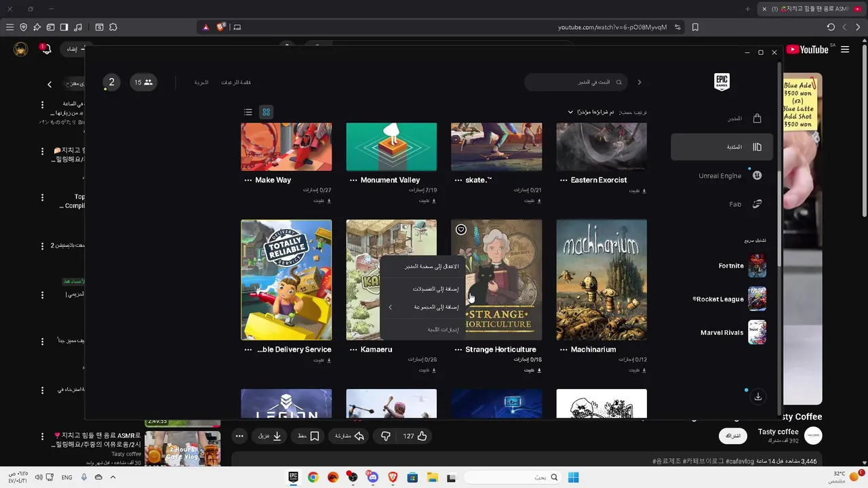Image resolution: width=868 pixels, height=488 pixels.
Task: Open the 2 Hours Cafe Vlog thumbnail
Action: pos(182,448)
